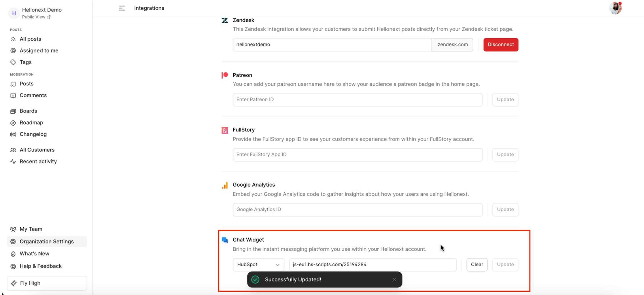The width and height of the screenshot is (644, 295).
Task: Open the user avatar in top right
Action: [615, 8]
